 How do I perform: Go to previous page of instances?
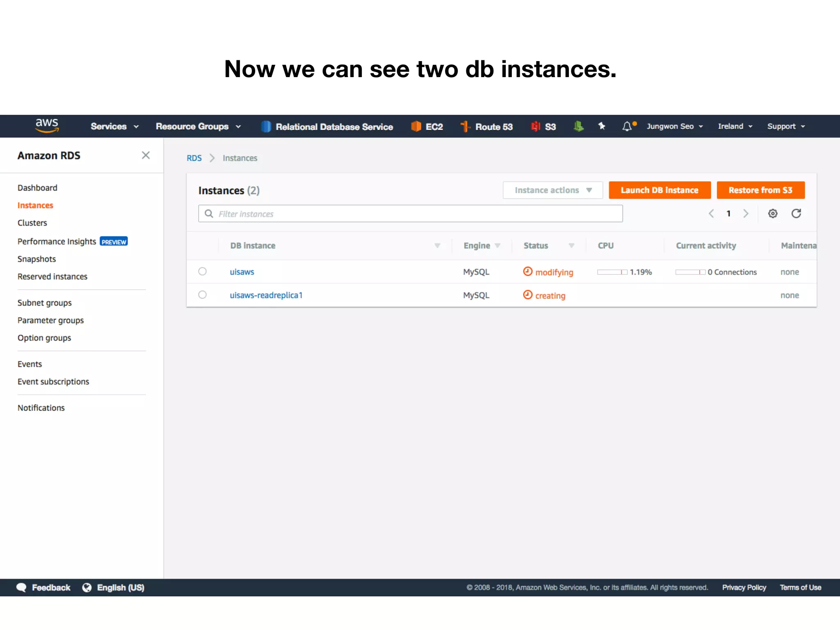pyautogui.click(x=711, y=214)
